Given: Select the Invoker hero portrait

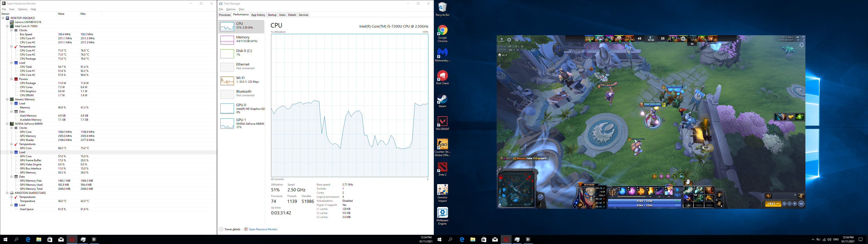Looking at the screenshot, I should click(589, 197).
